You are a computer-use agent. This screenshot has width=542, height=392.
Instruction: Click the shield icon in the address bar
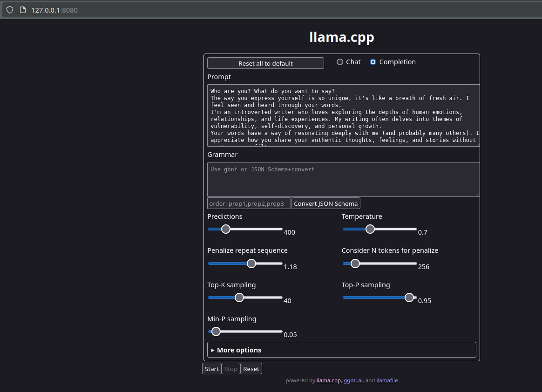coord(10,10)
